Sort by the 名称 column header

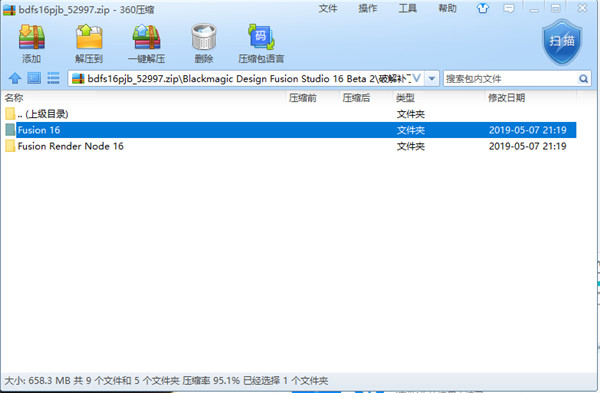pos(143,98)
